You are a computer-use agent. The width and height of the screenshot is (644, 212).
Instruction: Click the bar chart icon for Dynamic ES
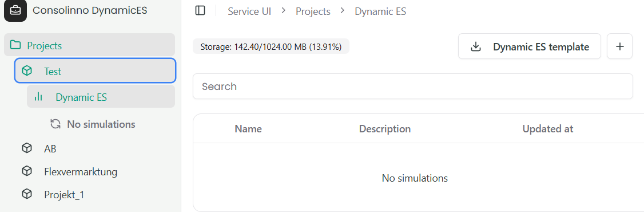[x=39, y=97]
